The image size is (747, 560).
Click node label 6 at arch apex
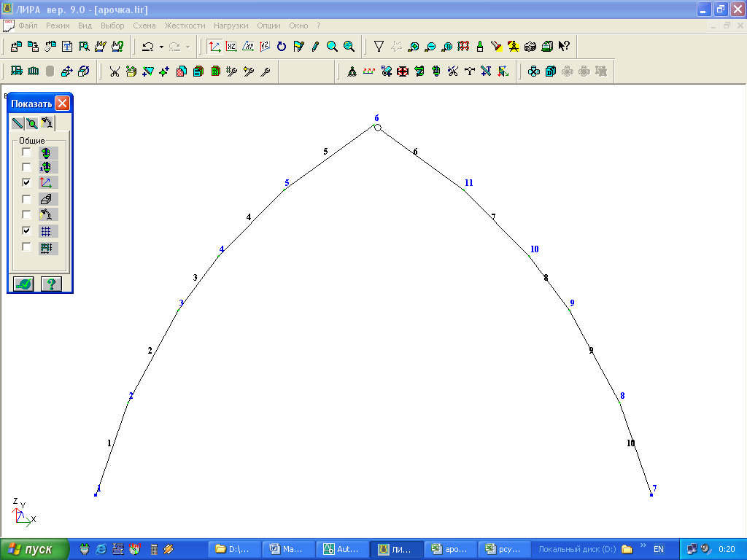point(376,118)
